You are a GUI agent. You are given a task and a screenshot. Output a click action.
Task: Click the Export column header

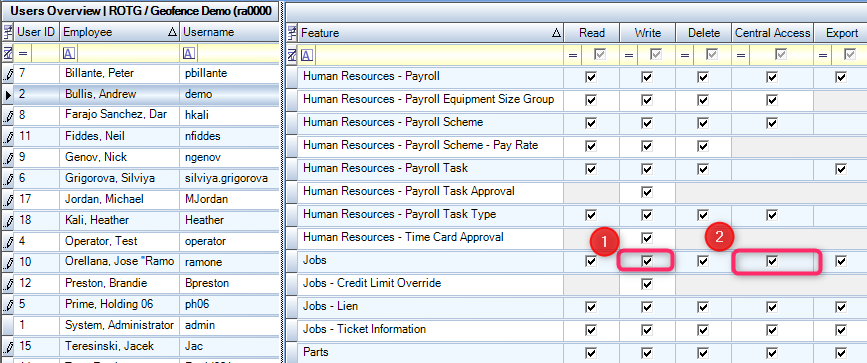click(840, 34)
